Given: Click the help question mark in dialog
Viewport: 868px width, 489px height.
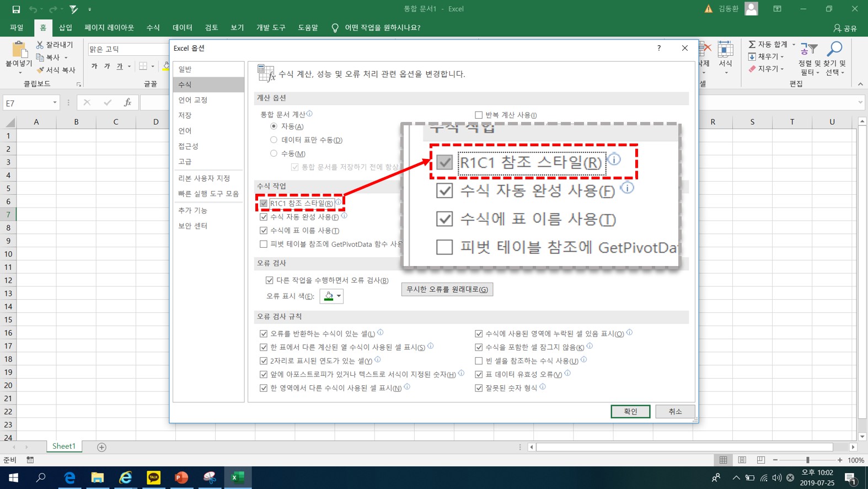Looking at the screenshot, I should 659,48.
